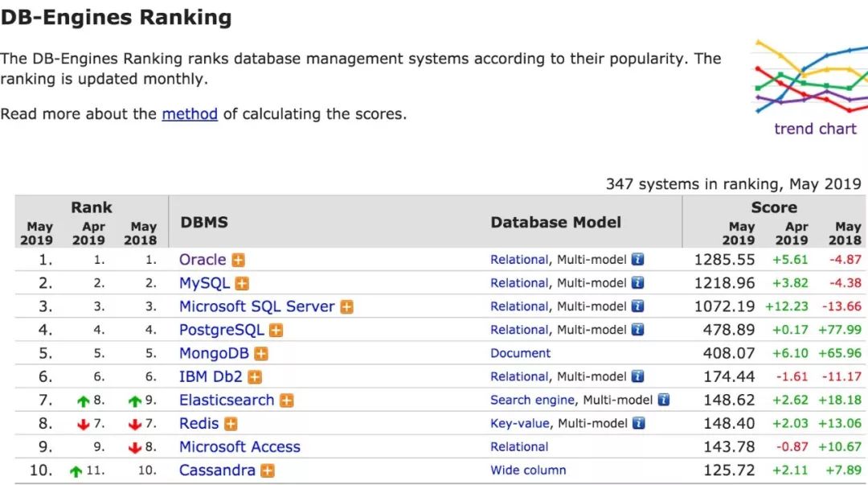
Task: Open the info icon in Redis's row
Action: 639,423
